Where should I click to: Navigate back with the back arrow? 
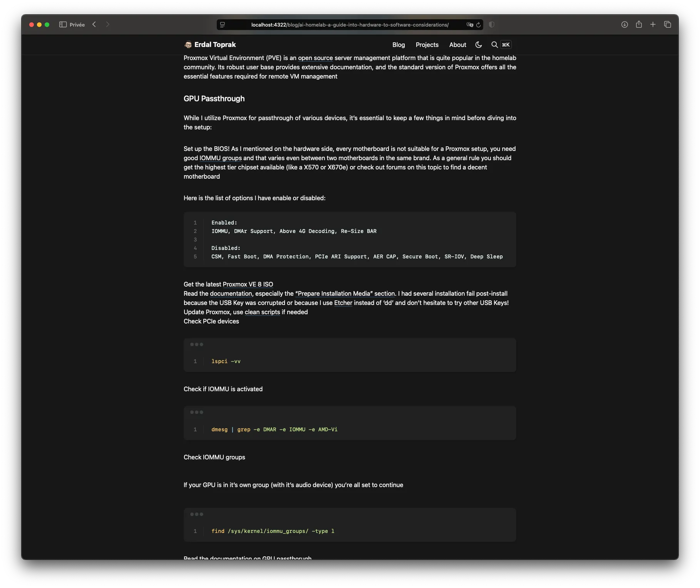pyautogui.click(x=94, y=24)
